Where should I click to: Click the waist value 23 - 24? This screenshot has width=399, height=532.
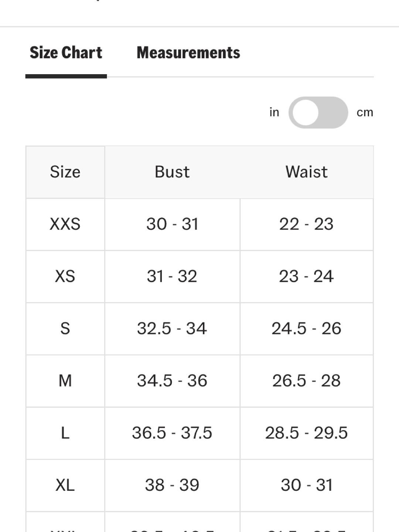[306, 276]
